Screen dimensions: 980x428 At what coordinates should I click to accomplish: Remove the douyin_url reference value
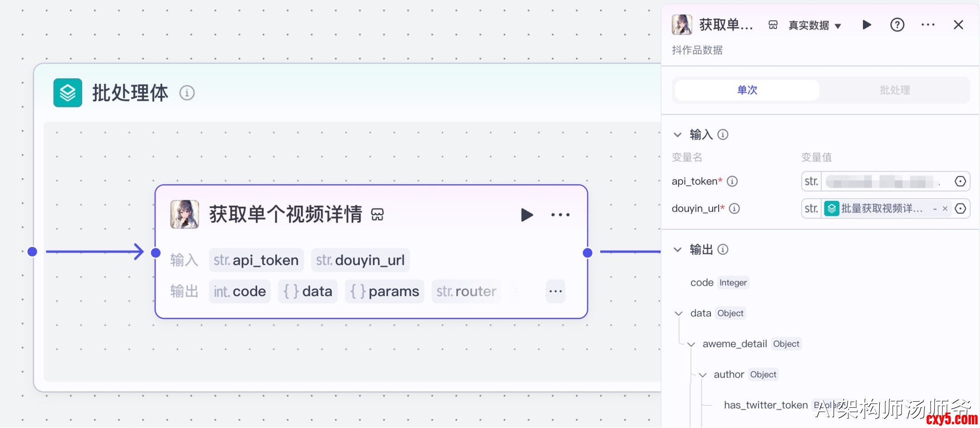click(x=945, y=209)
